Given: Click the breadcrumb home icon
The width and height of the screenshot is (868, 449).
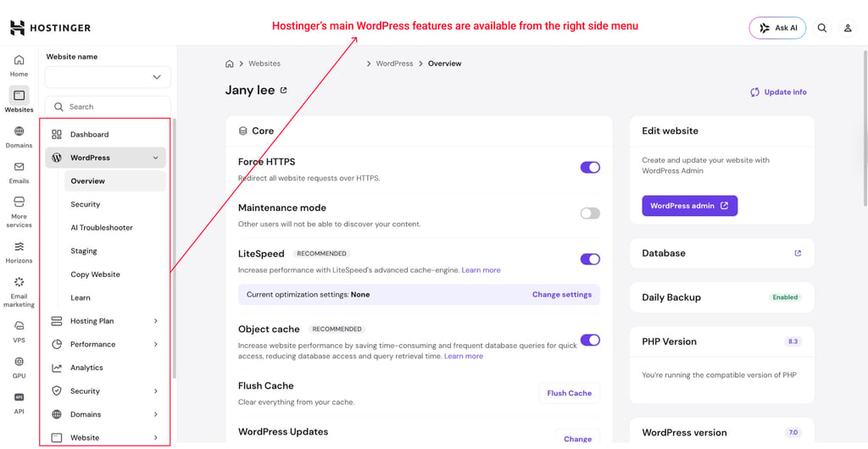Looking at the screenshot, I should pos(229,64).
